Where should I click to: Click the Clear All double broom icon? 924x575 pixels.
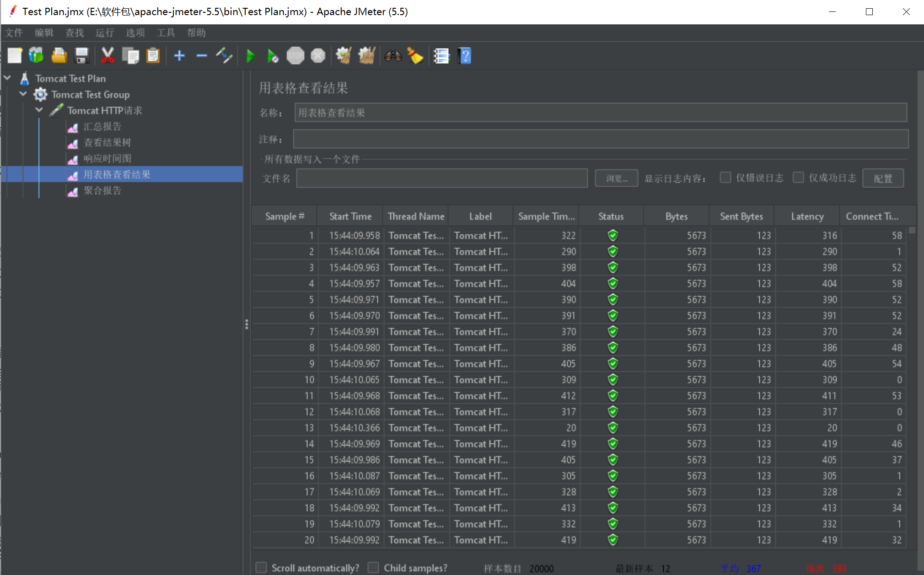(367, 56)
